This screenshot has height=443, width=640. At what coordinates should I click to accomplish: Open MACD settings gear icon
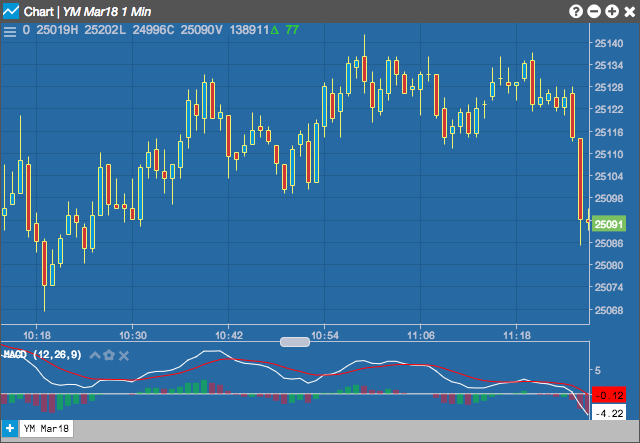click(109, 355)
